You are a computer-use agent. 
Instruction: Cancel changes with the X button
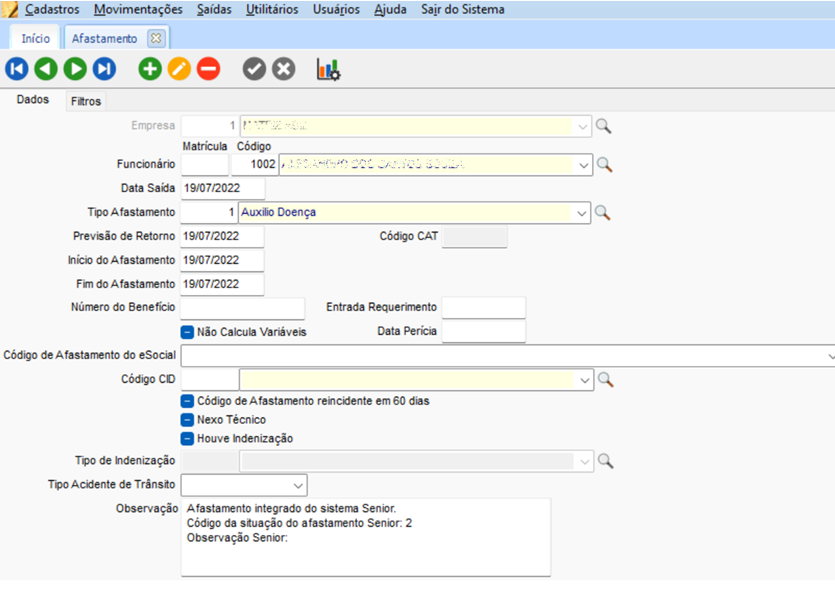click(x=284, y=69)
